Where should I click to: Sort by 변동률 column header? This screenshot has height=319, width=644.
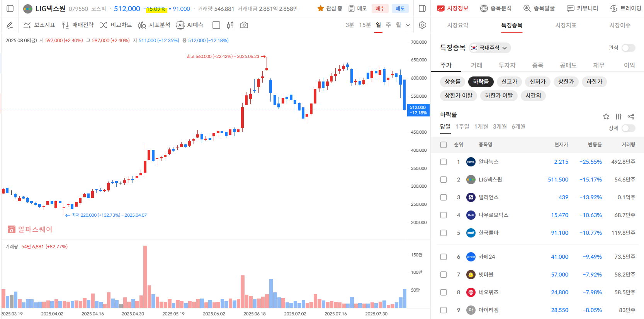coord(595,144)
